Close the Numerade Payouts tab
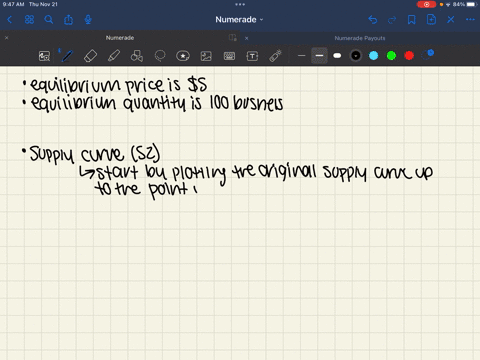The height and width of the screenshot is (360, 480). coord(246,38)
